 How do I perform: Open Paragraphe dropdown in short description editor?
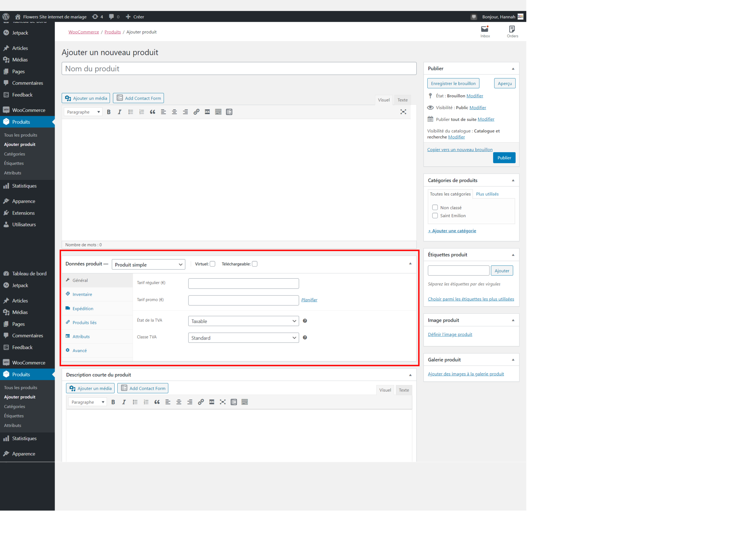[x=87, y=402]
